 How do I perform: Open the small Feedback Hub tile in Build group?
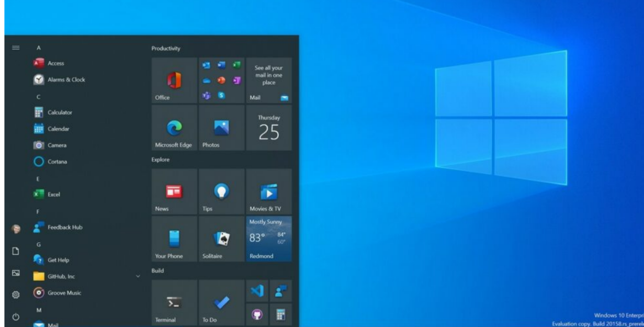(281, 291)
